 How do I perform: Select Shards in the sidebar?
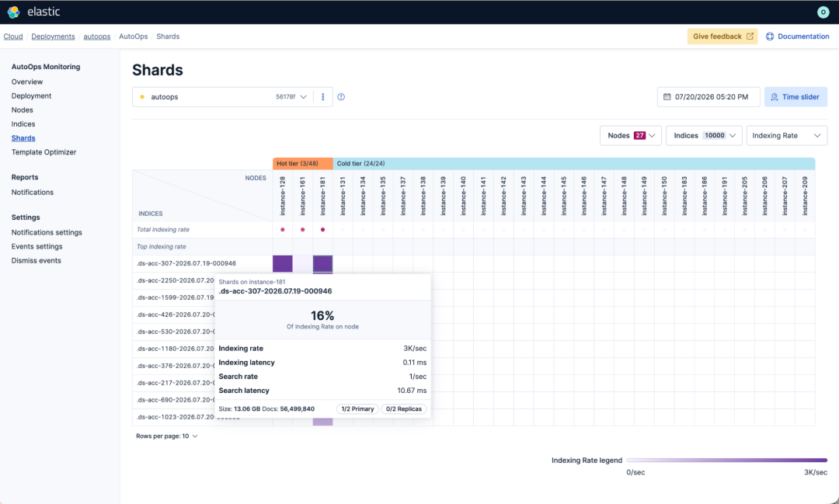[23, 138]
